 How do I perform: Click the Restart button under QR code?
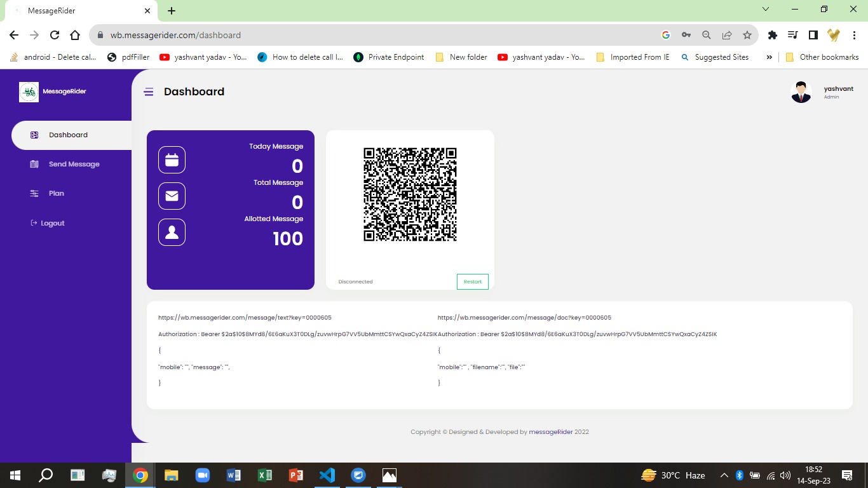click(473, 281)
